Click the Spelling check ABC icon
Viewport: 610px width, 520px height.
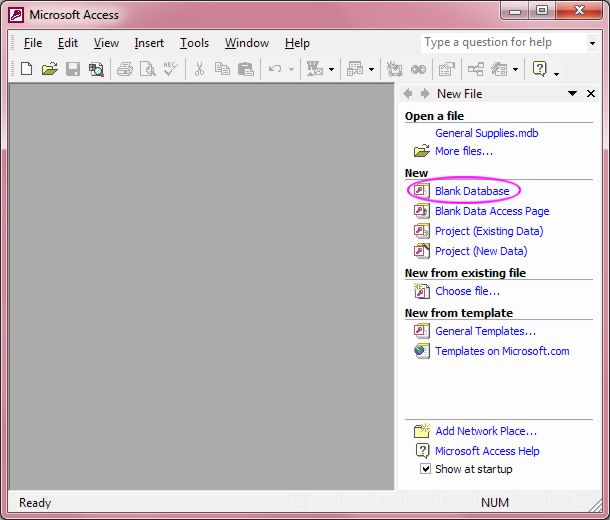170,69
